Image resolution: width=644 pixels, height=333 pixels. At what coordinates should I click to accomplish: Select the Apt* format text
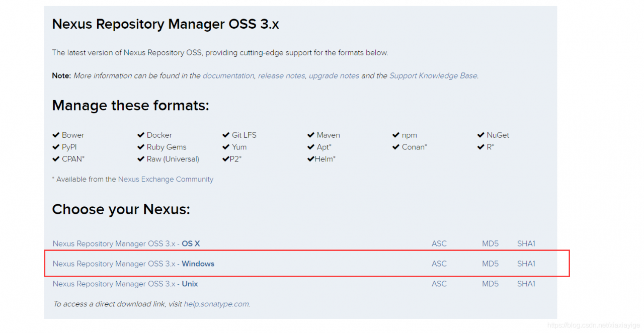pyautogui.click(x=325, y=147)
